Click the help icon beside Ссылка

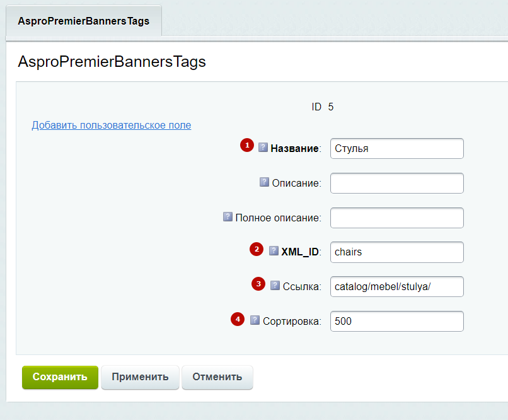(x=275, y=285)
